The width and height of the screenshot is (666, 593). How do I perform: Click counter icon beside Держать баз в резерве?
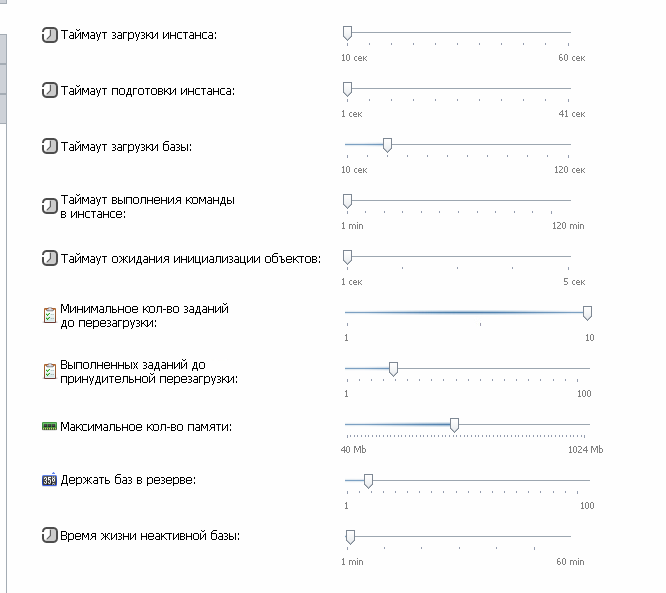coord(49,480)
